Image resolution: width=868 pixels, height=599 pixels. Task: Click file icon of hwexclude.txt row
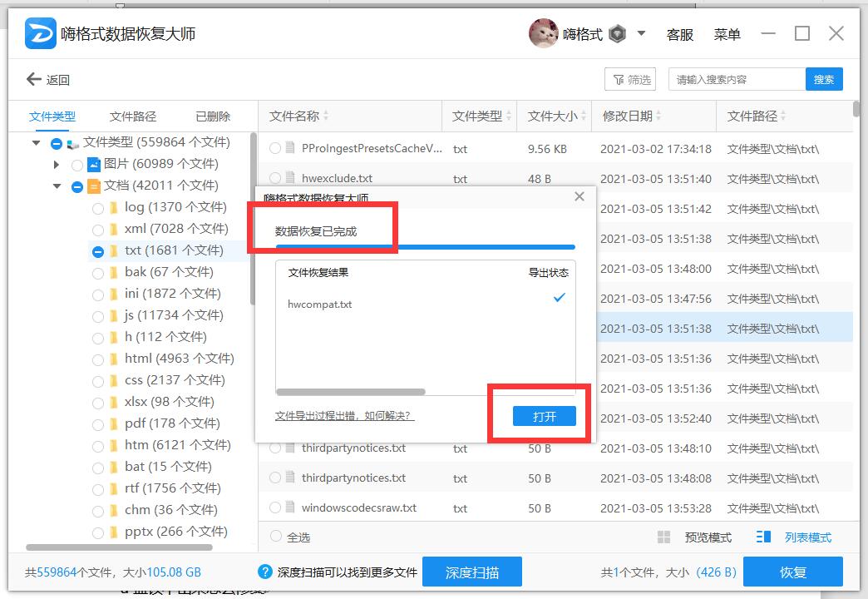[290, 178]
